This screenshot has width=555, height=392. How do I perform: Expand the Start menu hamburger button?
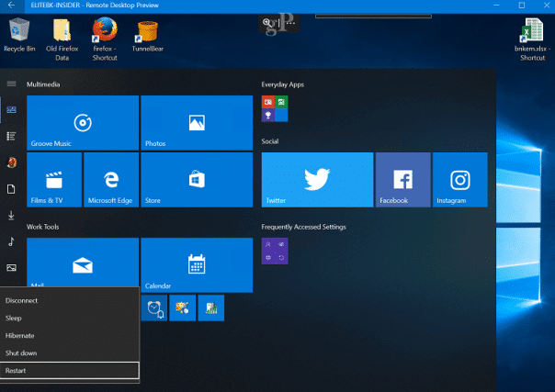click(11, 84)
